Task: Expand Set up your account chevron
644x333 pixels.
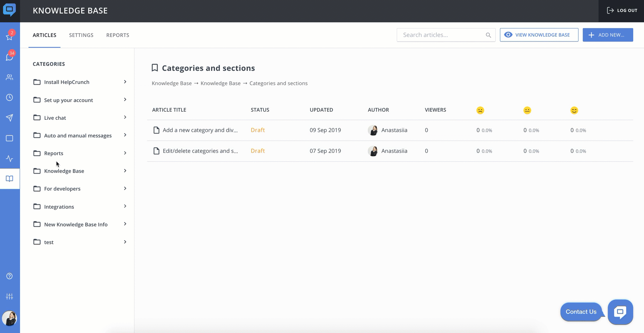Action: tap(125, 99)
